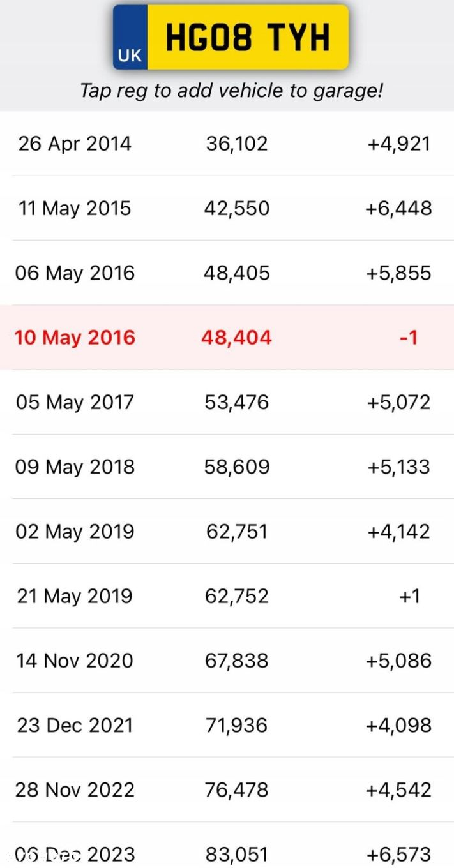This screenshot has width=454, height=868.
Task: Select the 02 May 2019 record
Action: click(227, 531)
